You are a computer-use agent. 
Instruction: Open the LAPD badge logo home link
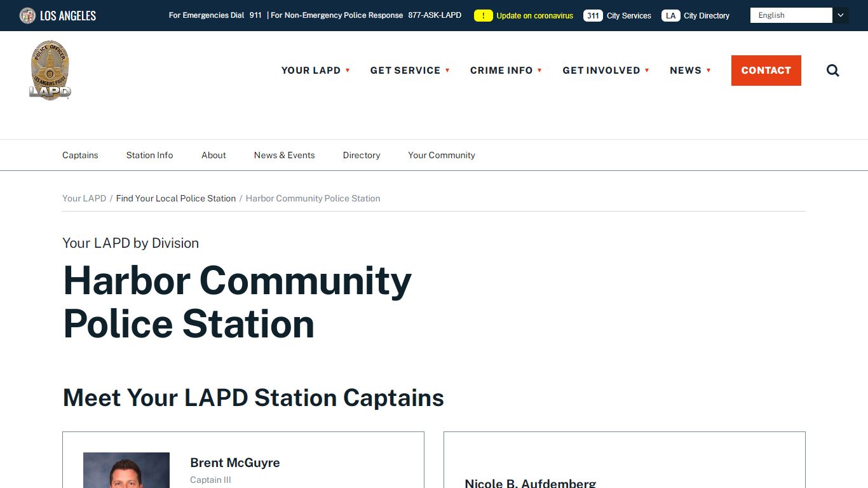(50, 71)
